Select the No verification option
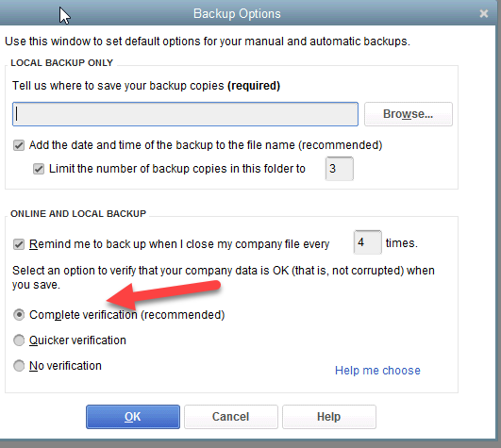 point(19,366)
